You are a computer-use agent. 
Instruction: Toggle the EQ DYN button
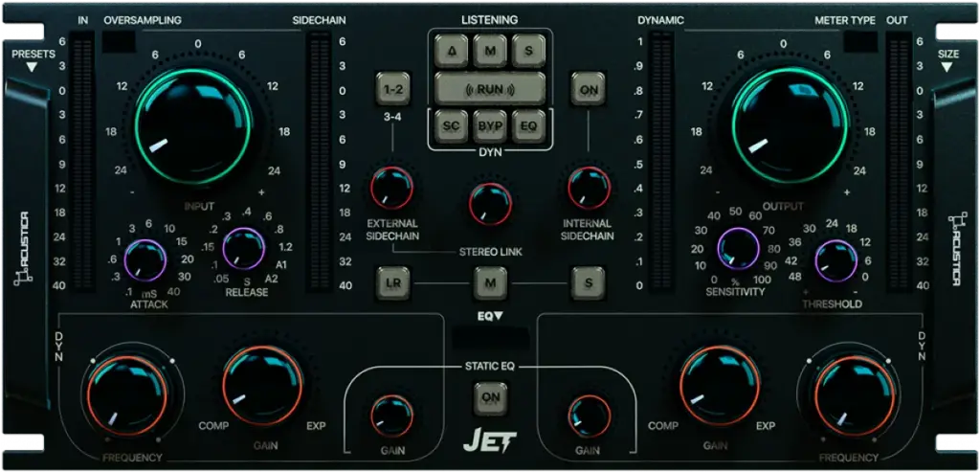[x=528, y=125]
